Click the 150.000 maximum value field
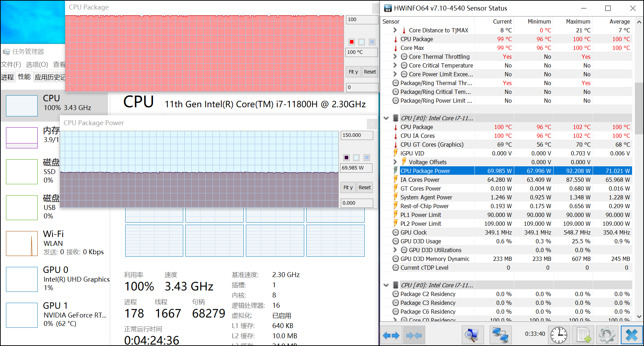 pos(356,135)
